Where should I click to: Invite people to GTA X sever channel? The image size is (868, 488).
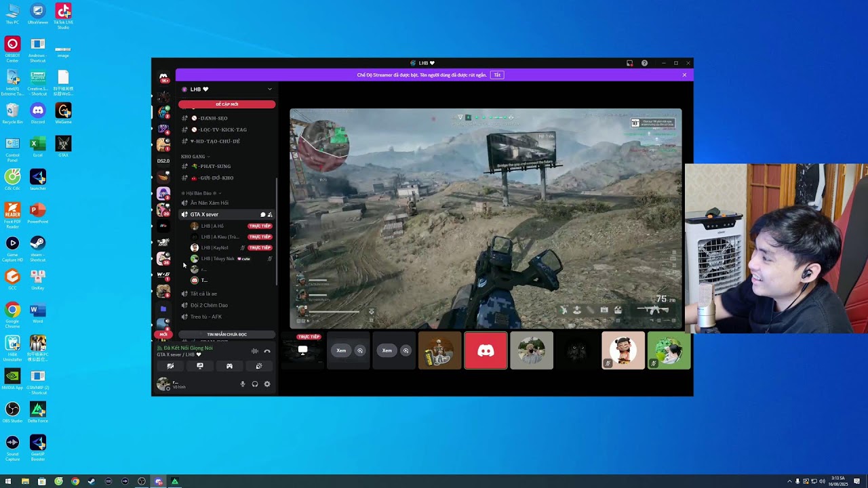(x=270, y=214)
